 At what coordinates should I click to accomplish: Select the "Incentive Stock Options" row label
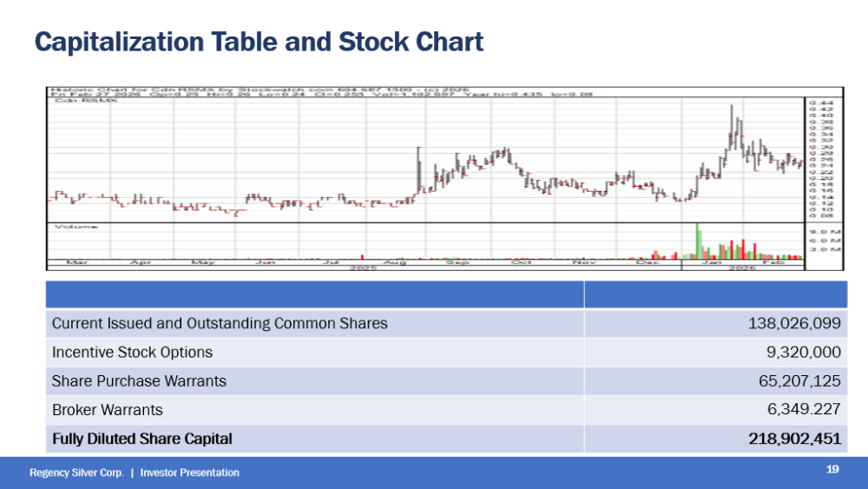point(132,353)
